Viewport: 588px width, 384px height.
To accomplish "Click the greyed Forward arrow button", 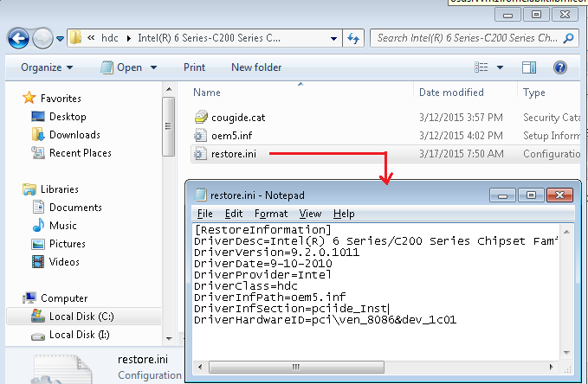I will click(42, 38).
